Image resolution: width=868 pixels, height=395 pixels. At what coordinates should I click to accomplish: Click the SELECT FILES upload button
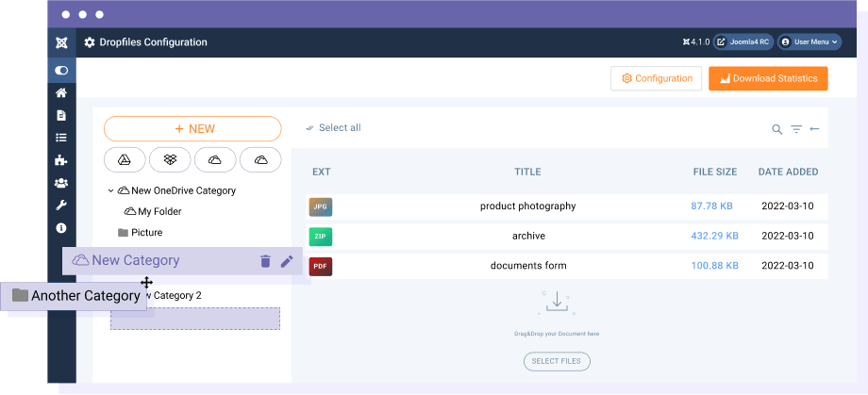click(557, 361)
